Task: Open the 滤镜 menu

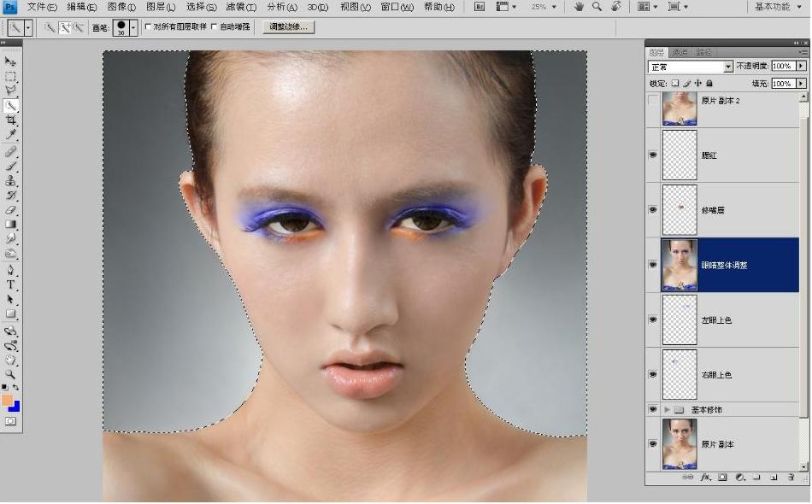Action: 241,7
